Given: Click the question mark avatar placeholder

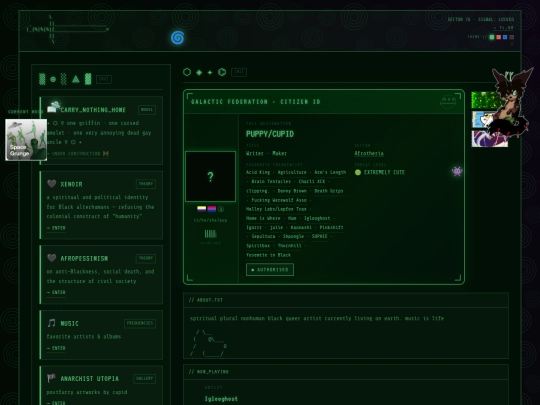Looking at the screenshot, I should (x=210, y=176).
